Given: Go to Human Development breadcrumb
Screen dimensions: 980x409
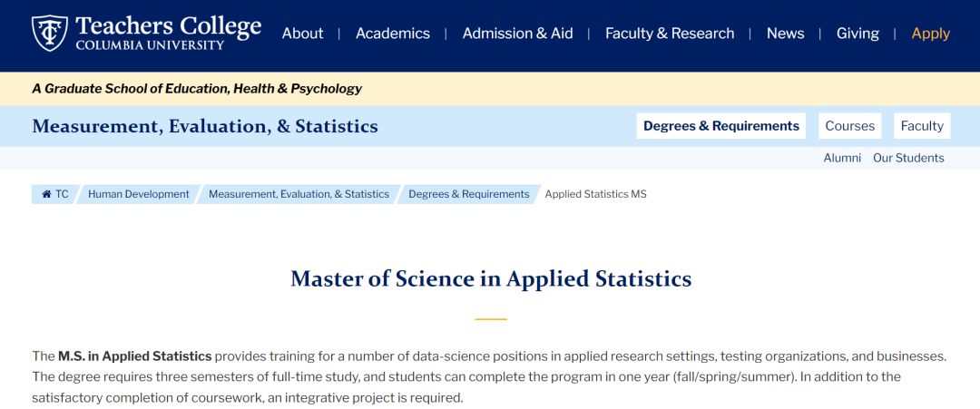Looking at the screenshot, I should [139, 194].
